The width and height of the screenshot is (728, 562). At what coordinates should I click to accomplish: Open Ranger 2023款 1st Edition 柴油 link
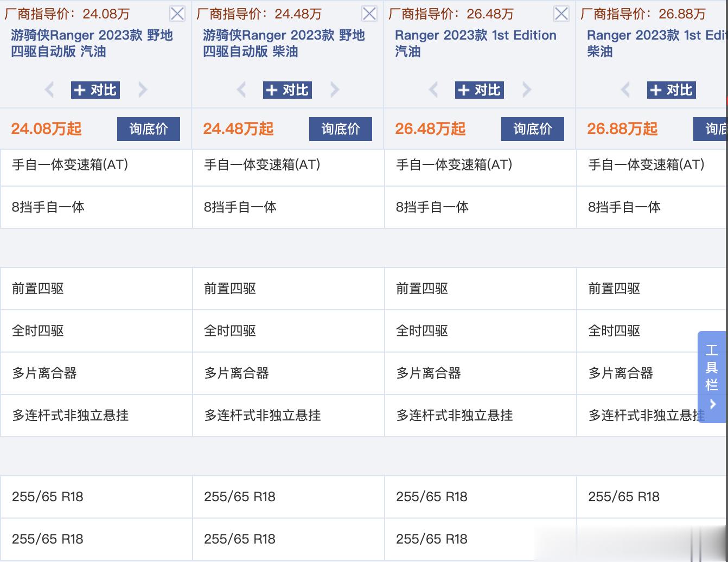point(657,43)
